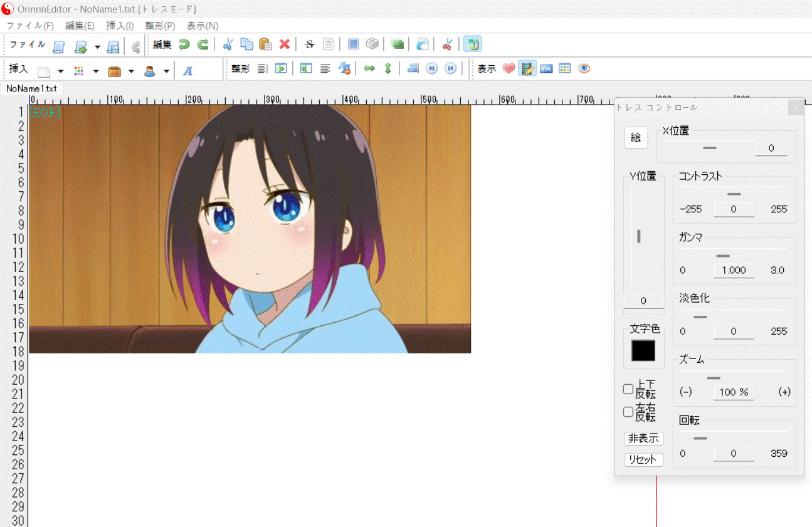The image size is (812, 527).
Task: Click the blue italic A text icon
Action: coord(187,71)
